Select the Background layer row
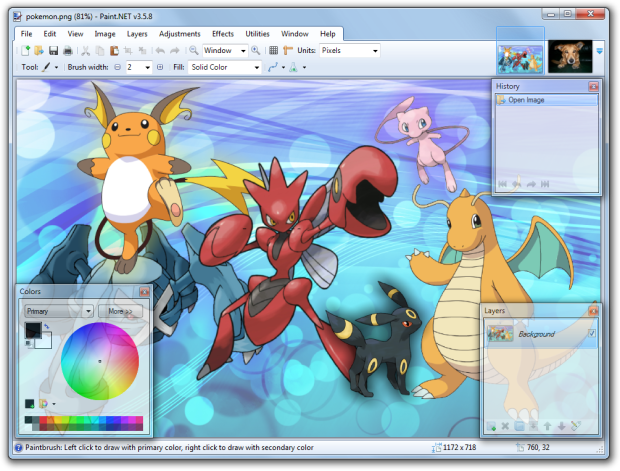Image resolution: width=620 pixels, height=471 pixels. pos(541,334)
